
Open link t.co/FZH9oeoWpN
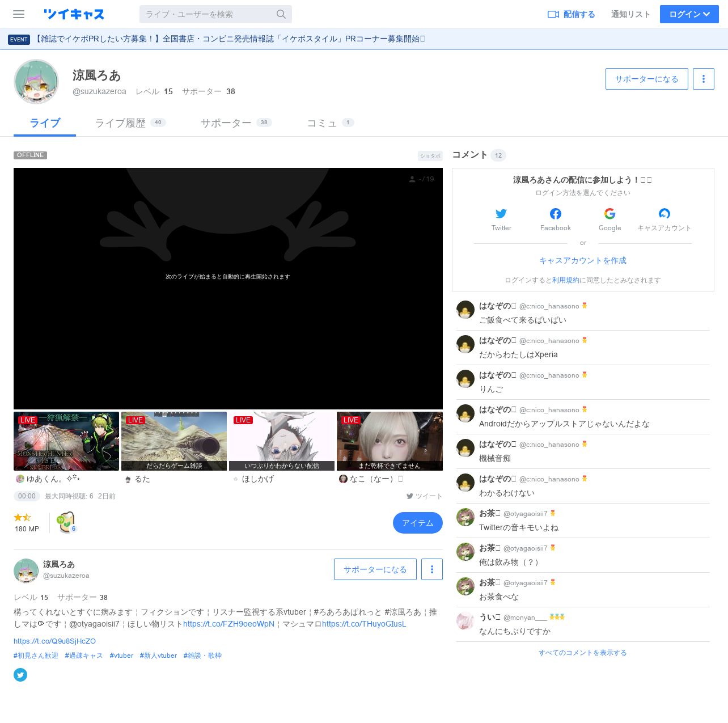(228, 624)
